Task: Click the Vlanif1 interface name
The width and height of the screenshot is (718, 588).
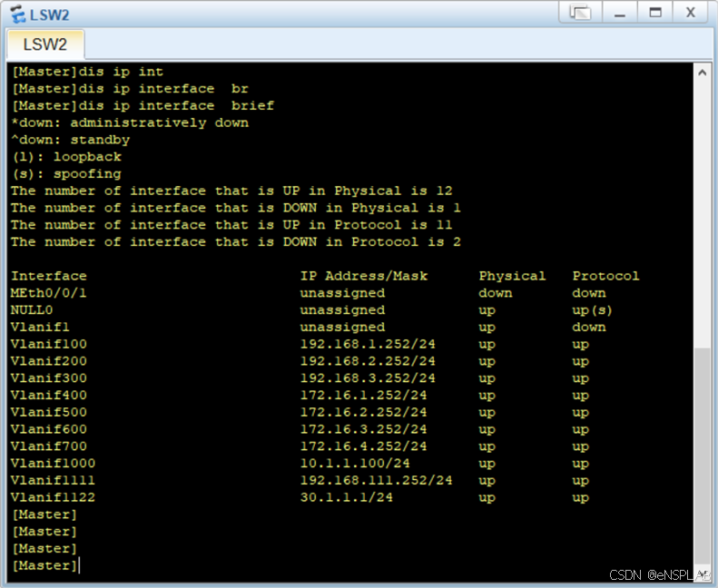Action: coord(40,327)
